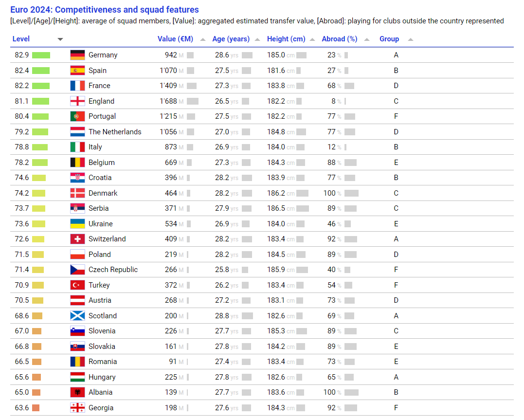Viewport: 524px width, 420px height.
Task: Sort by Value (€M) column header
Action: pyautogui.click(x=176, y=39)
